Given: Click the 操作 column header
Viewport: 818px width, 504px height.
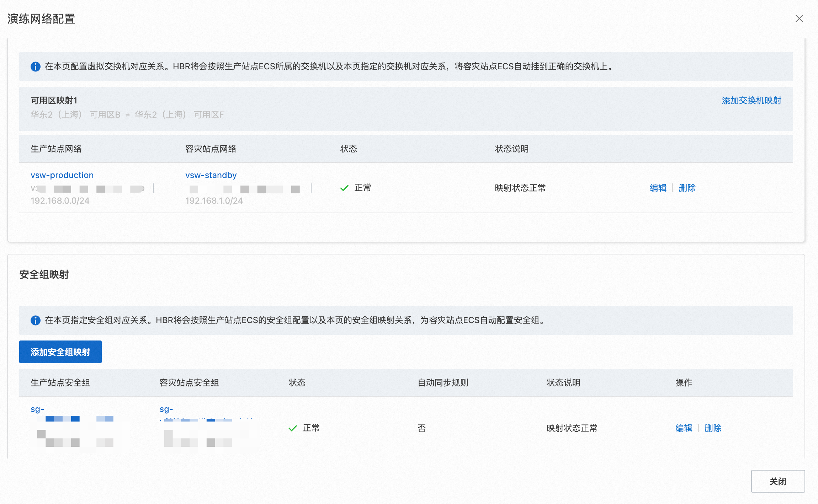Looking at the screenshot, I should tap(684, 383).
